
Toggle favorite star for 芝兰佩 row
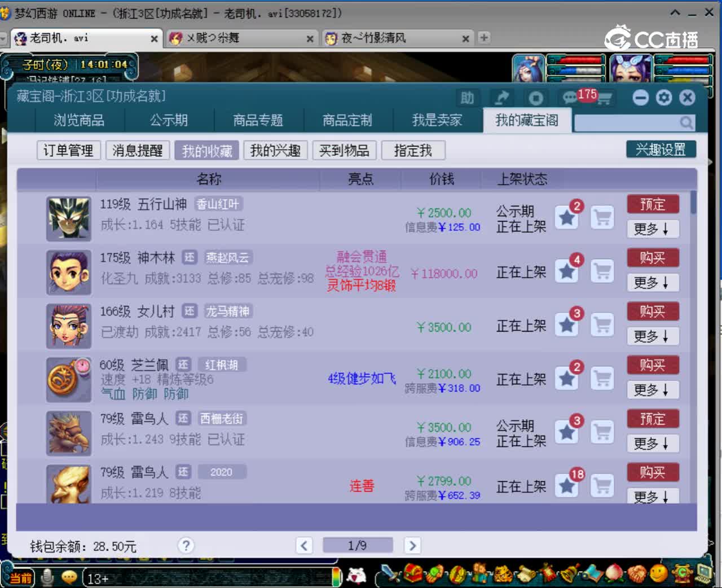click(567, 379)
